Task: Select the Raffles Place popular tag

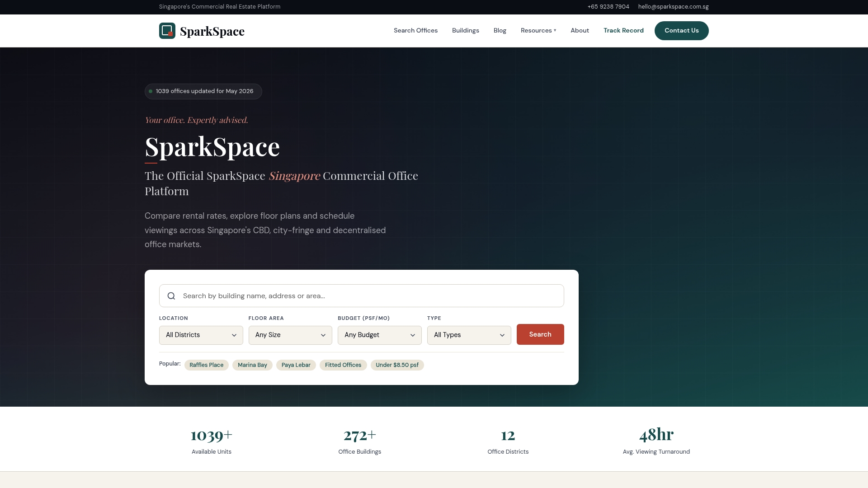Action: click(207, 365)
